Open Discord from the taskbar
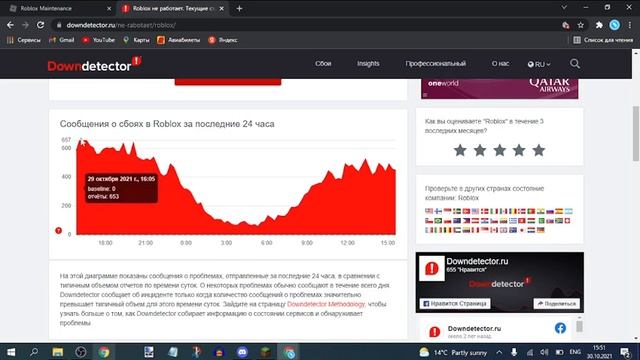This screenshot has height=360, width=640. coord(242,352)
